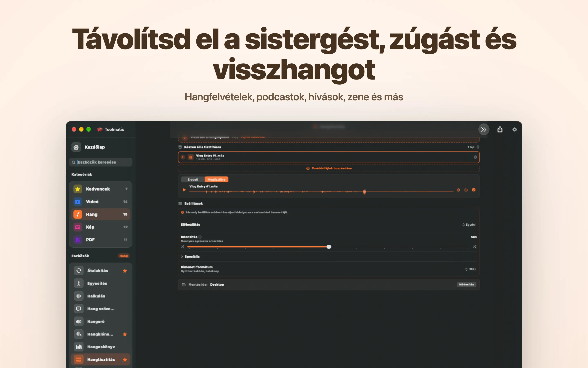The height and width of the screenshot is (368, 588).
Task: Open the Hang szöve... tool
Action: 101,309
